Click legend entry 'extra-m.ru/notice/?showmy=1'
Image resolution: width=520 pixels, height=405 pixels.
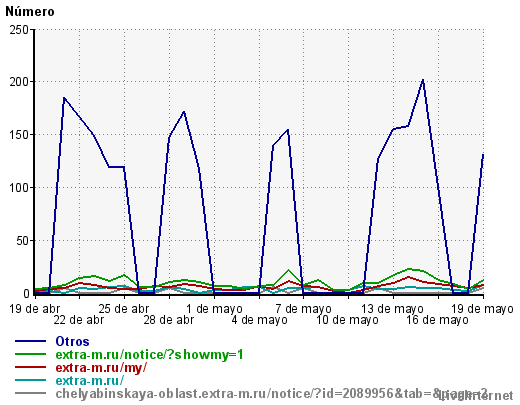(149, 354)
